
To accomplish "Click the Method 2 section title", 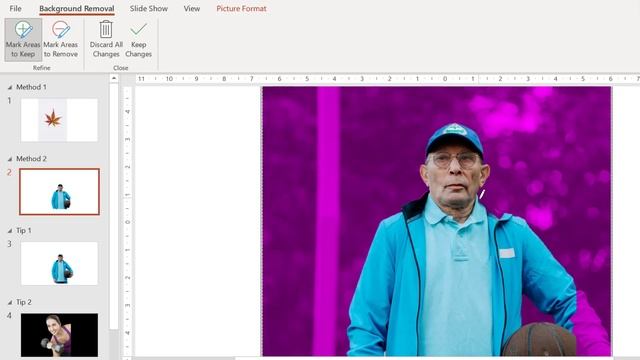I will click(x=31, y=158).
